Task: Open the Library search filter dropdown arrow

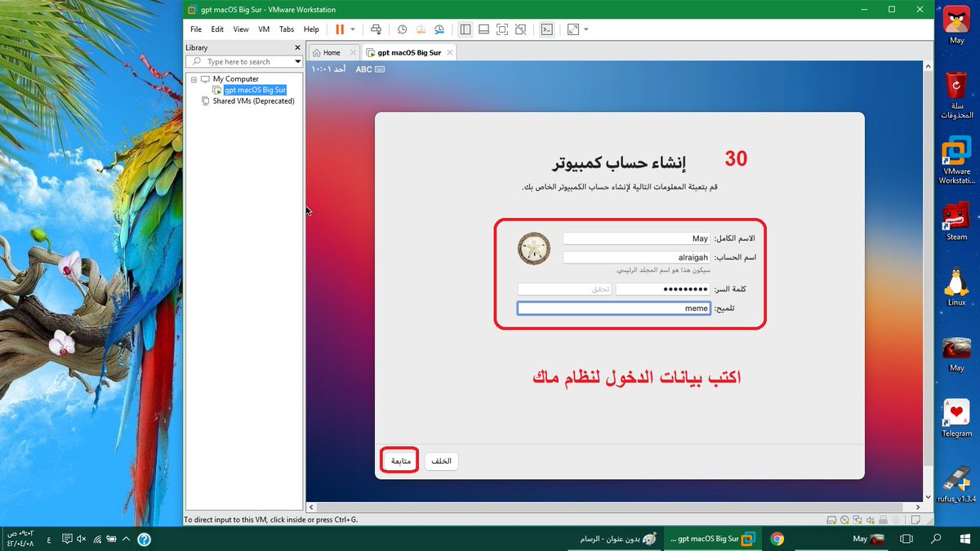Action: pos(297,61)
